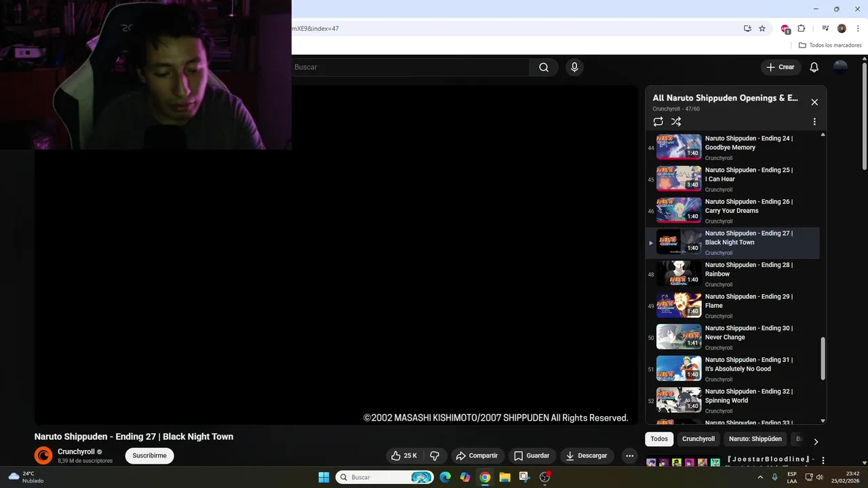
Task: Select Ending 30 Never Change entry
Action: (732, 338)
